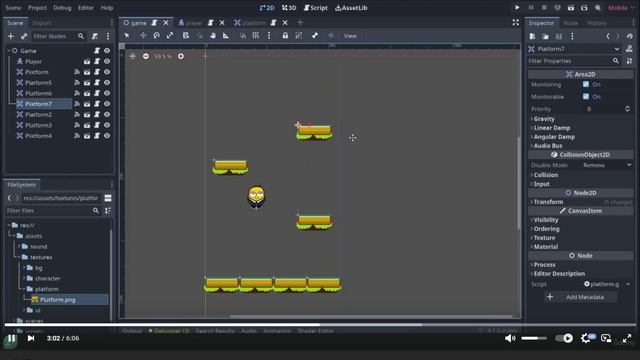
Task: Open the script attached to Game node
Action: (97, 51)
